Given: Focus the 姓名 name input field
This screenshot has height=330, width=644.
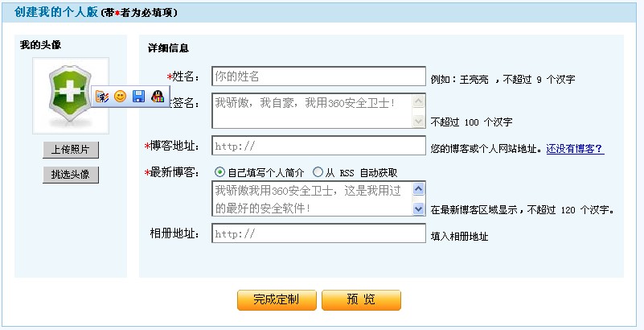Looking at the screenshot, I should point(318,76).
